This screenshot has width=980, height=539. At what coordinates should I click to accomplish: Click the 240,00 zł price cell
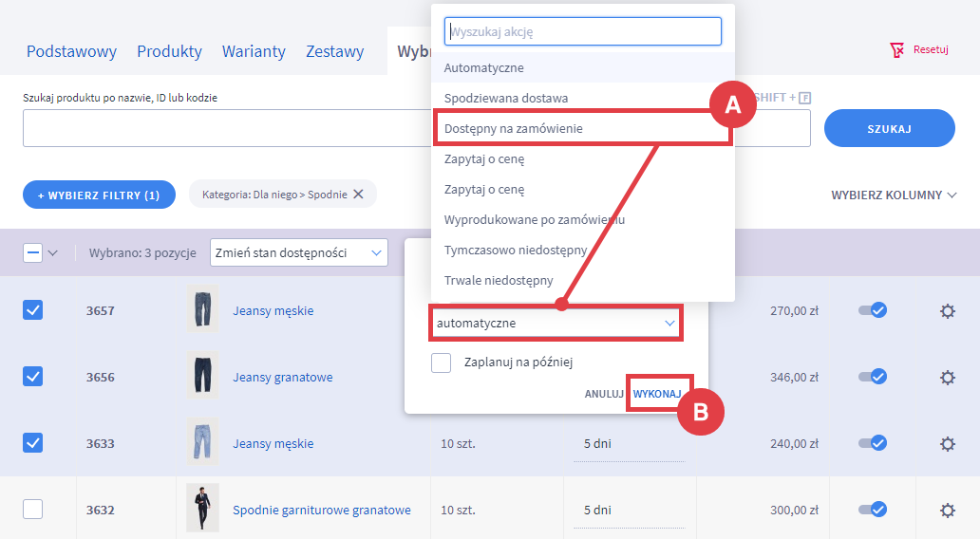click(794, 443)
